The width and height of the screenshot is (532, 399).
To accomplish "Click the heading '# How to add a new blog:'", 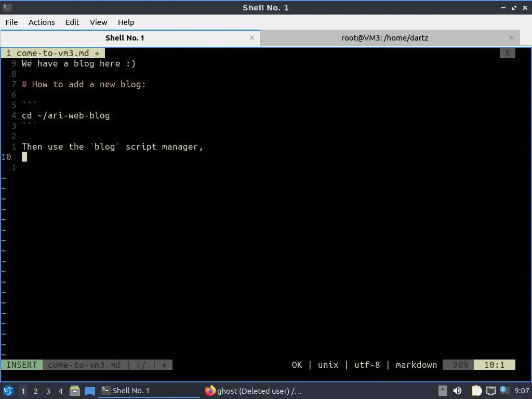I will tap(84, 84).
